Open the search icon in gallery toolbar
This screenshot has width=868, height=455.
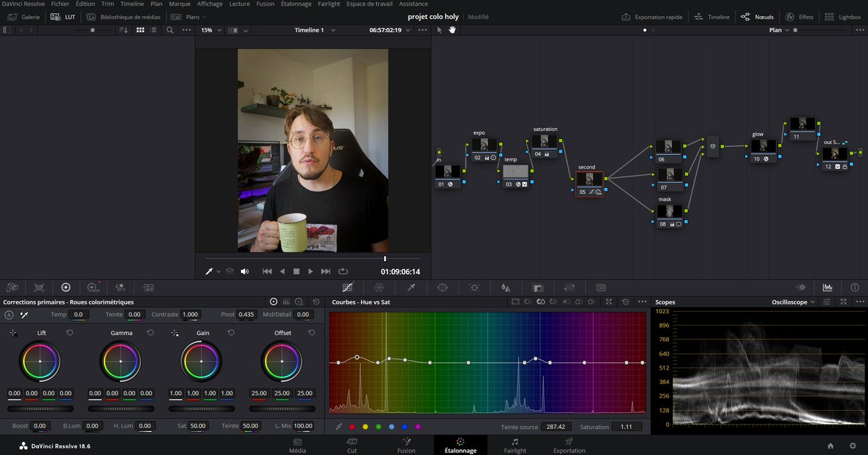pos(170,30)
